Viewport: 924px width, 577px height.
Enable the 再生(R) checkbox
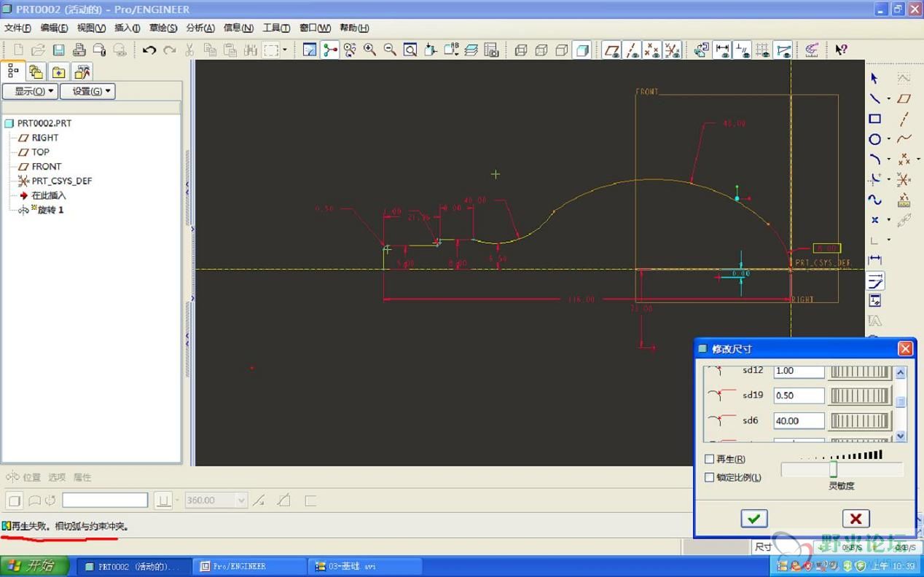(x=709, y=459)
